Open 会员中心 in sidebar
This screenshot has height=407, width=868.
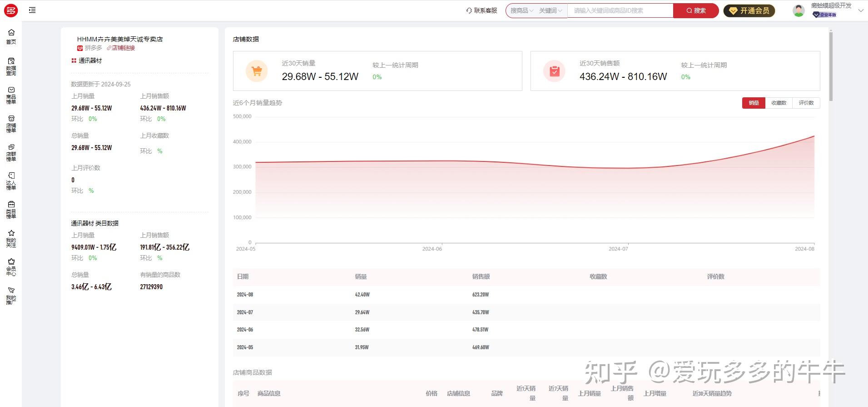coord(11,267)
